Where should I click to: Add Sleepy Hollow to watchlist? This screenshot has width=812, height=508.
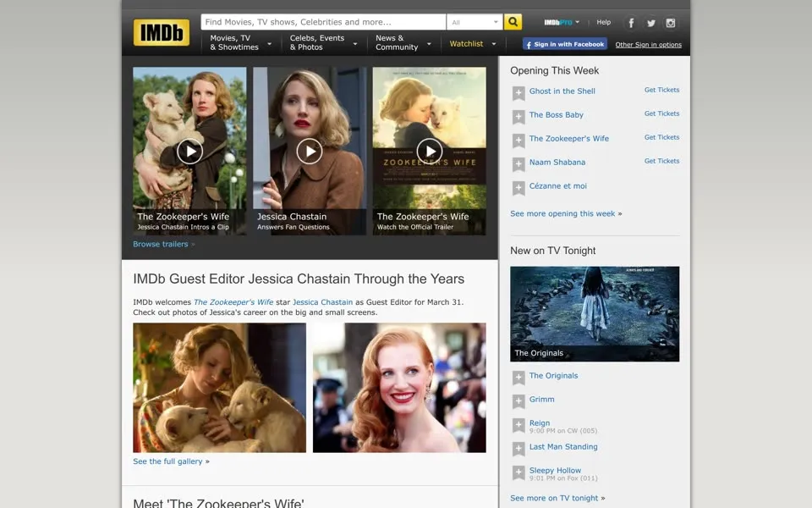(x=518, y=472)
